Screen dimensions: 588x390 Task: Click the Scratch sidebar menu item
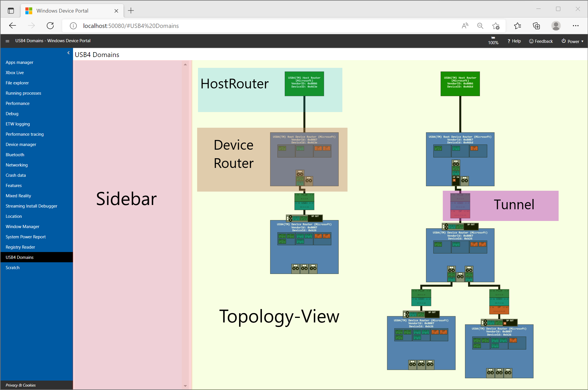12,267
